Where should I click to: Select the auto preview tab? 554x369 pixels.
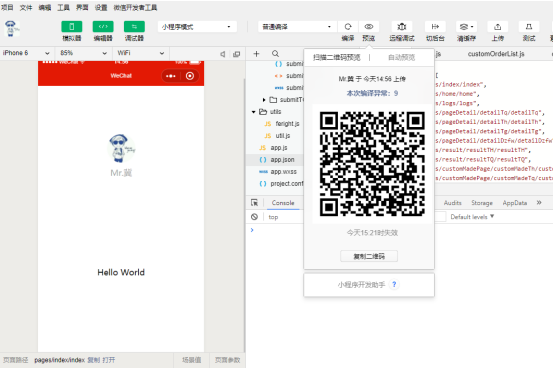tap(401, 57)
